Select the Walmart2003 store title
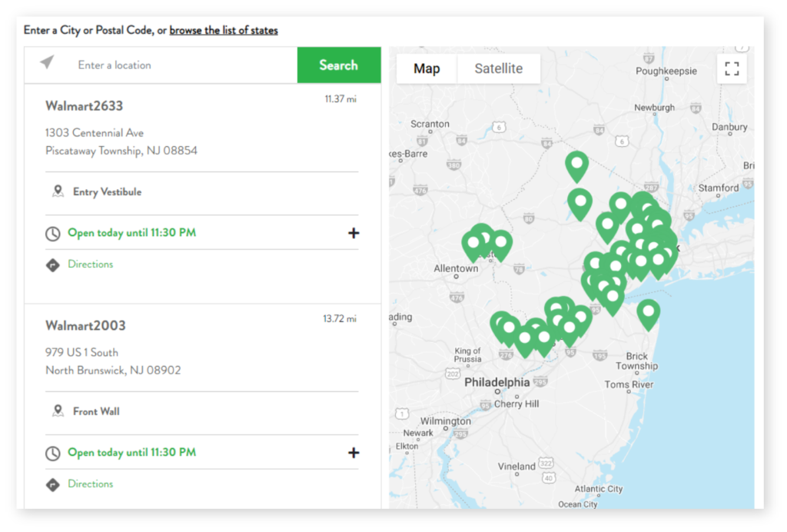Screen dimensions: 787x532 point(85,326)
